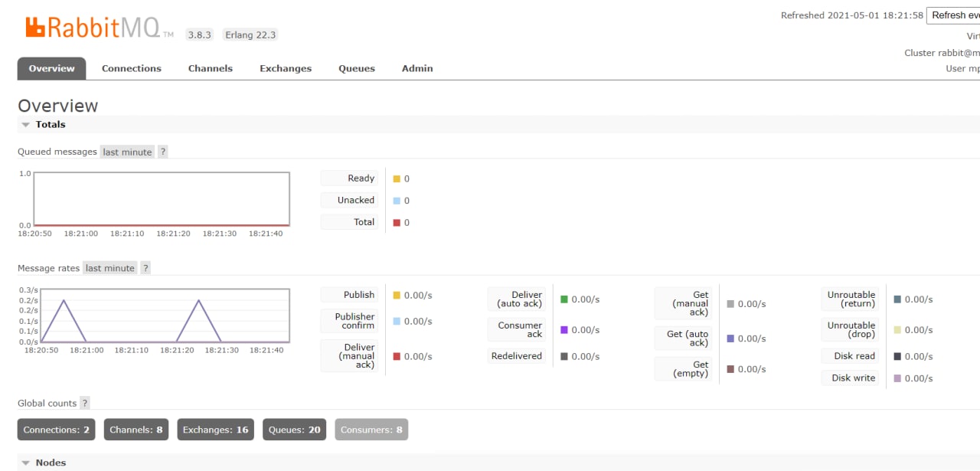The height and width of the screenshot is (471, 980).
Task: Click the Unroutable (drop) pale yellow swatch
Action: [x=897, y=330]
